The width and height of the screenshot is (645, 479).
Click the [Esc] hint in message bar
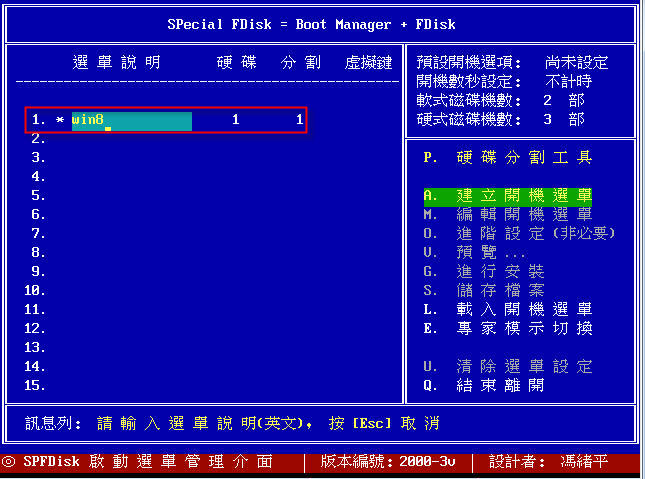372,423
